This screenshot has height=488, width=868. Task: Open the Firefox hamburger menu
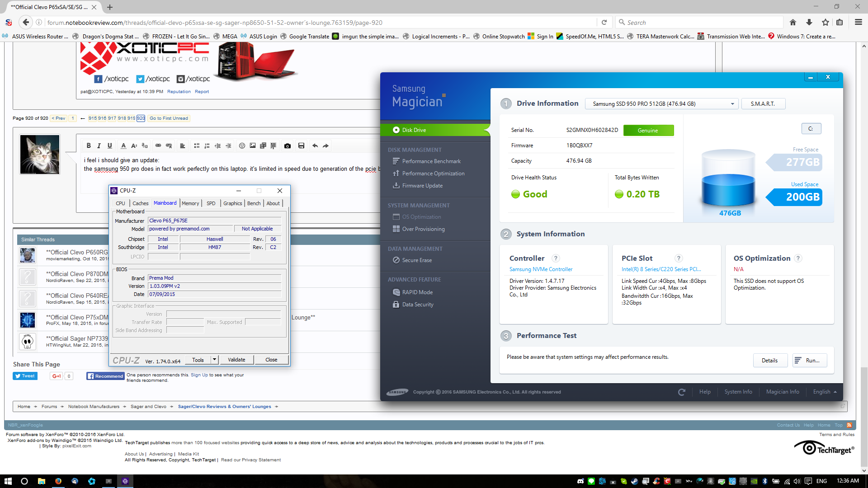pos(858,22)
